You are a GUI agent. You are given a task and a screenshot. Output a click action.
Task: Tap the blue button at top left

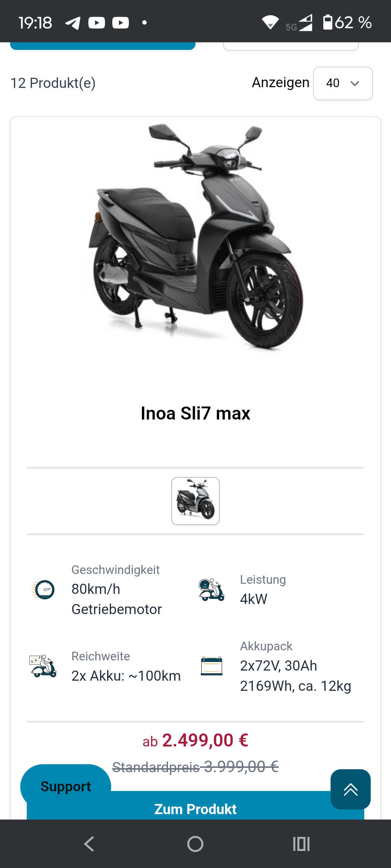(103, 46)
